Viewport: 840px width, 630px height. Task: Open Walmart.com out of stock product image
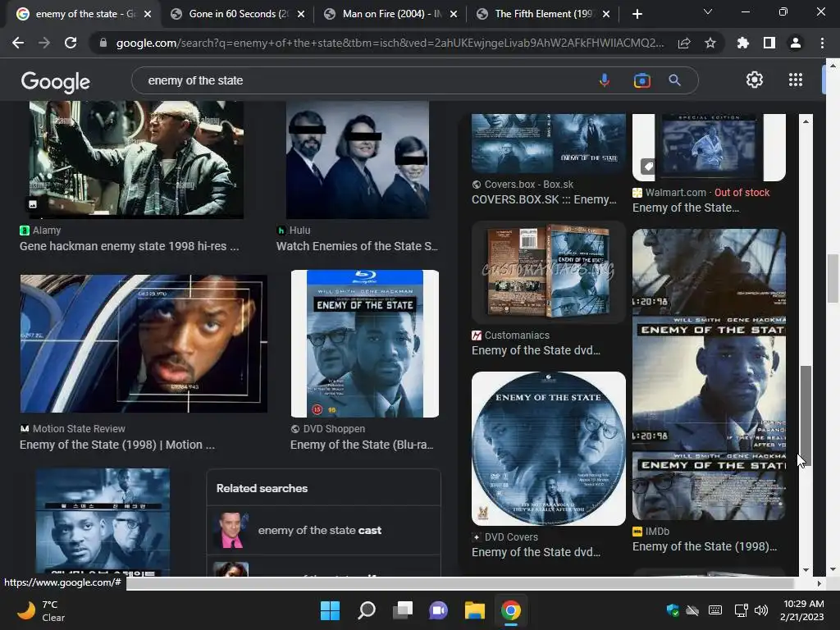click(x=709, y=148)
